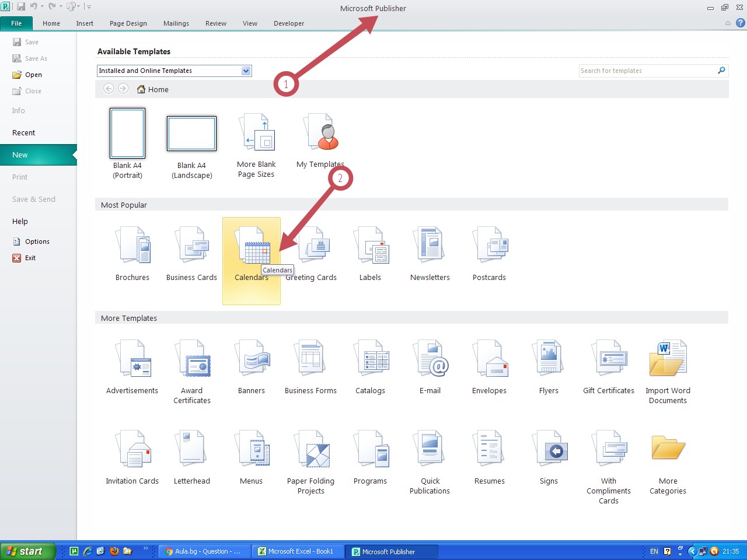This screenshot has width=747, height=560.
Task: Click Save & Send in sidebar
Action: (x=34, y=199)
